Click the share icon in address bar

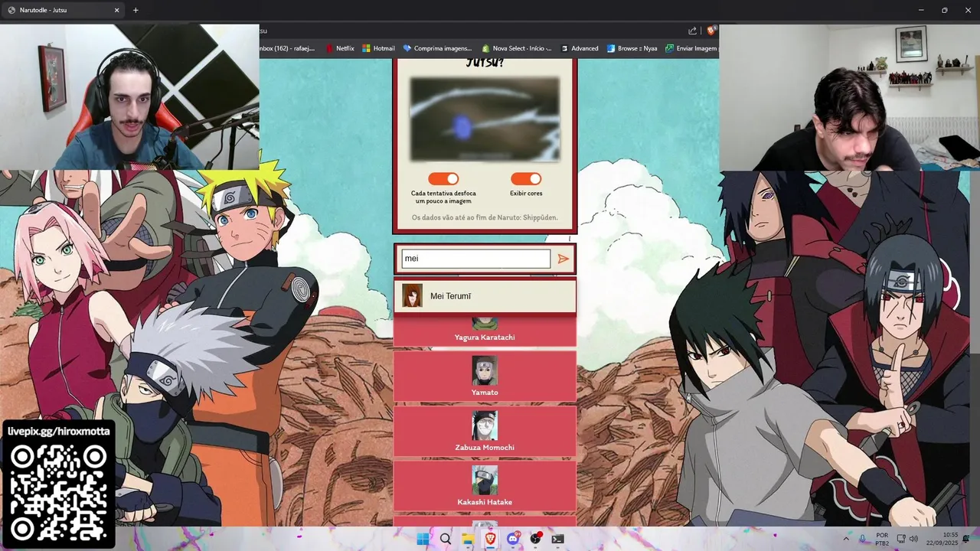692,31
